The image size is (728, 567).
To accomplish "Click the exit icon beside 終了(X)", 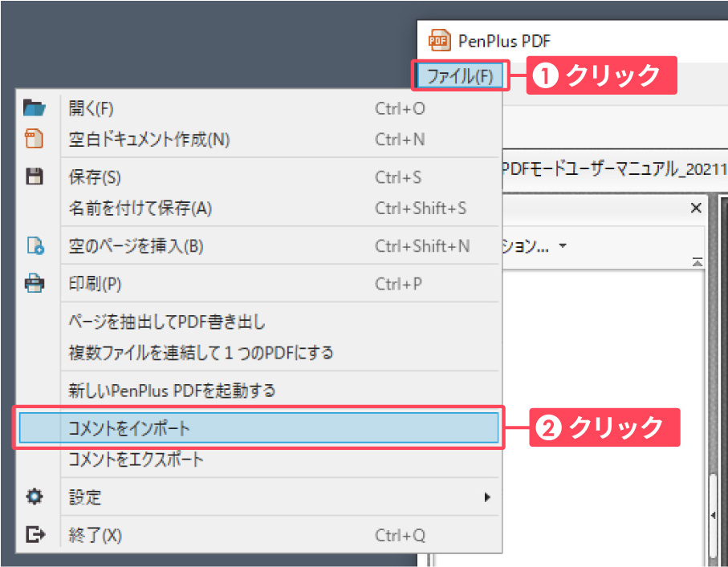I will [35, 535].
